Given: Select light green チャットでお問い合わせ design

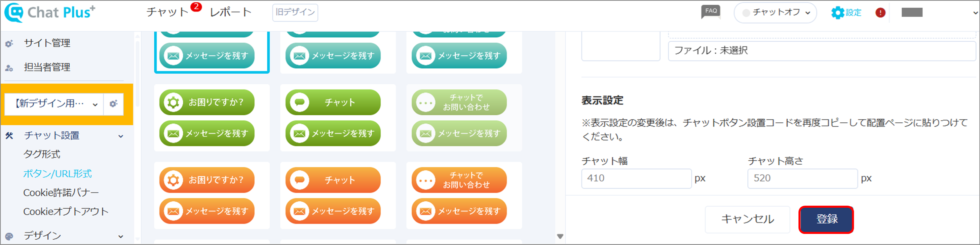Looking at the screenshot, I should [459, 103].
